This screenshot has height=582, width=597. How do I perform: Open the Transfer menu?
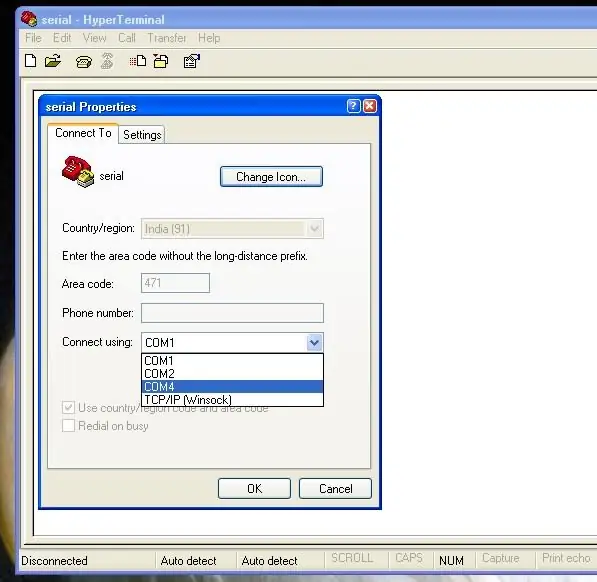click(x=167, y=38)
